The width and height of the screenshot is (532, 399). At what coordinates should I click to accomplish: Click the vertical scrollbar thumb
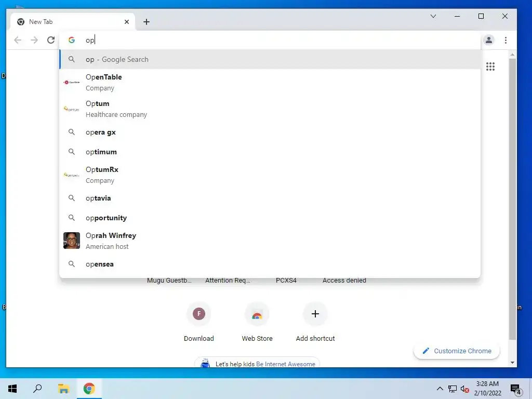512,199
